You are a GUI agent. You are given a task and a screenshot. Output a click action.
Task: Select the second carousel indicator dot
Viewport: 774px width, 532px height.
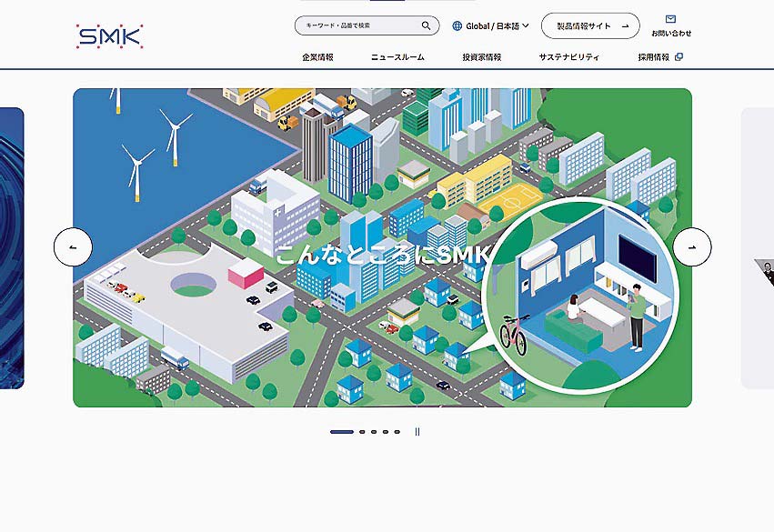(x=362, y=432)
